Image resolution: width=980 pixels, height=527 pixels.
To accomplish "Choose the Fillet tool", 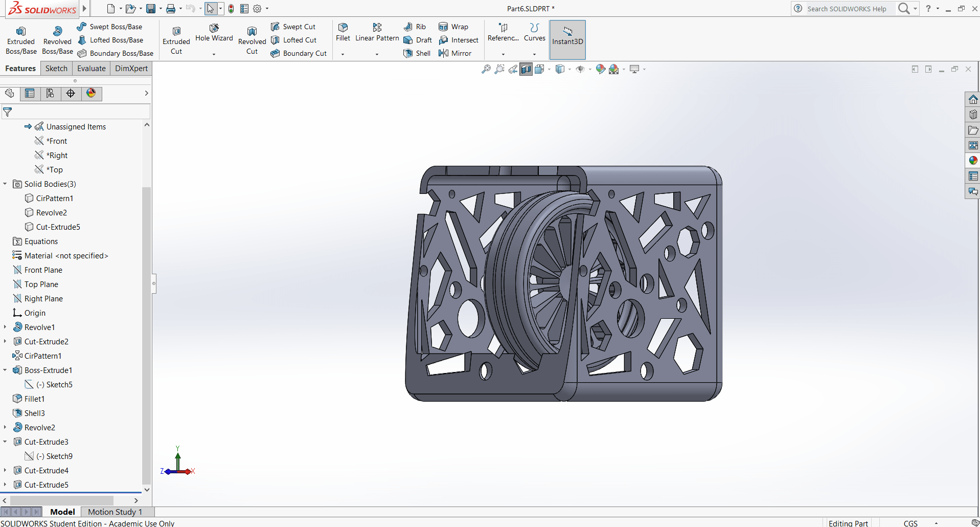I will click(343, 32).
